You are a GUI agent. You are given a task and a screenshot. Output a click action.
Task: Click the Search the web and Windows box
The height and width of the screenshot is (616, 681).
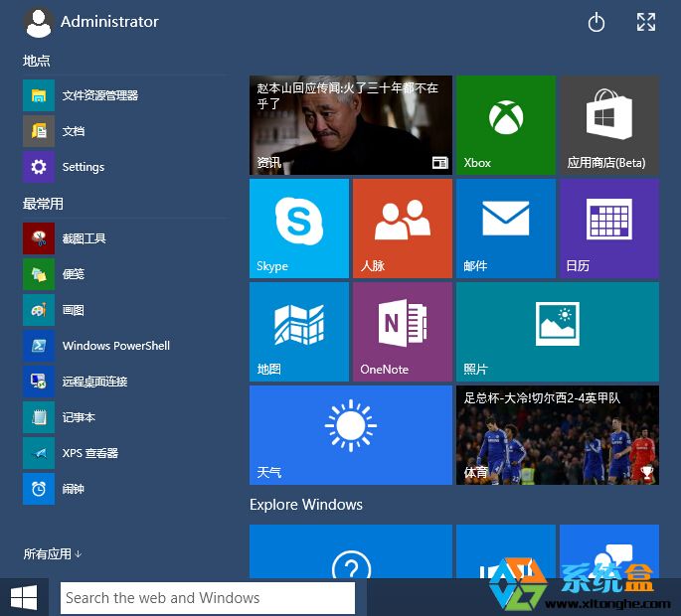pos(208,598)
